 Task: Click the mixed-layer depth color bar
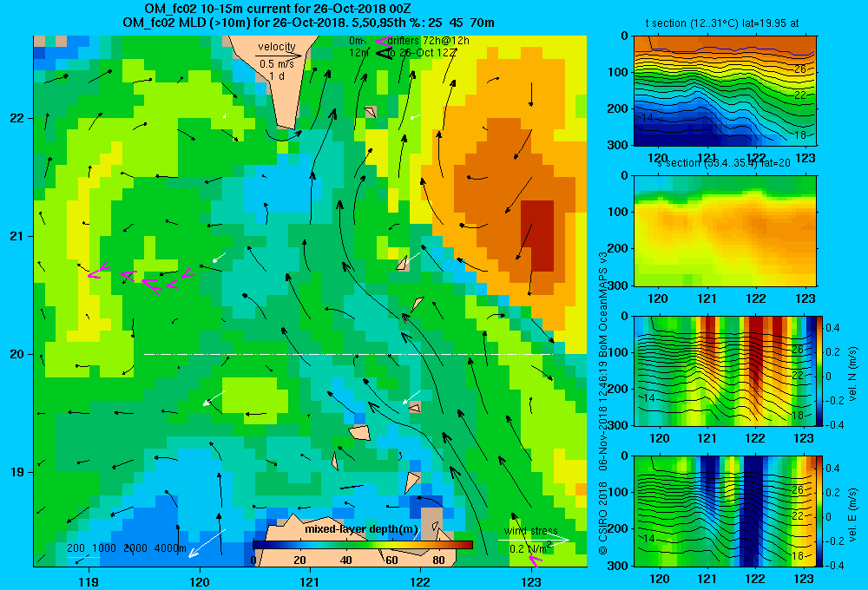coord(363,545)
